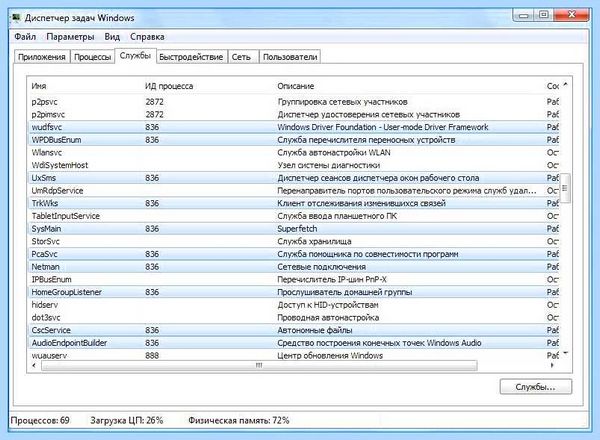The height and width of the screenshot is (440, 600).
Task: Click the horizontal scroll left arrow
Action: pyautogui.click(x=34, y=365)
